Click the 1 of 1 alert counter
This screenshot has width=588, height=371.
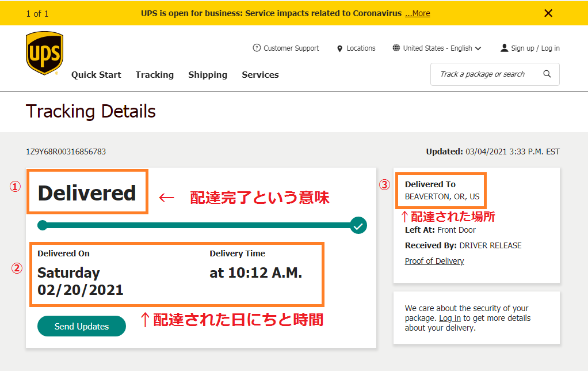click(x=37, y=14)
